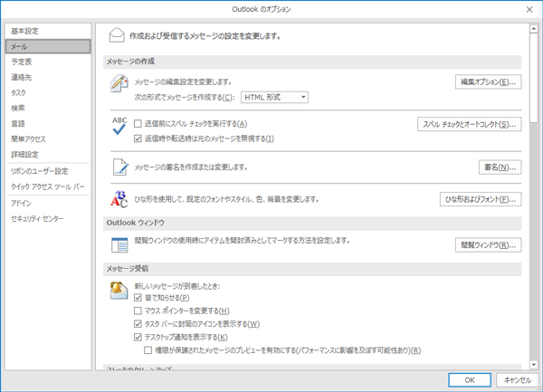Click the bell and envelope message arrival icon
Screen dimensions: 543x392
(119, 291)
